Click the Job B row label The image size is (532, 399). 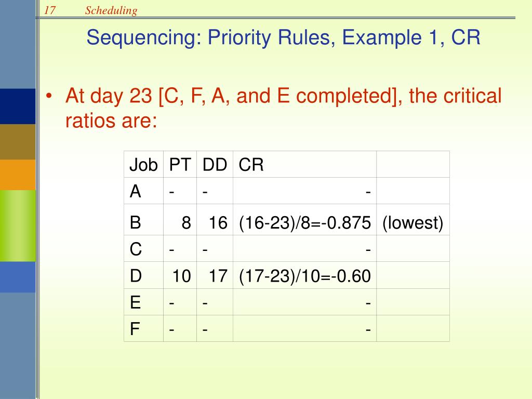pyautogui.click(x=144, y=222)
